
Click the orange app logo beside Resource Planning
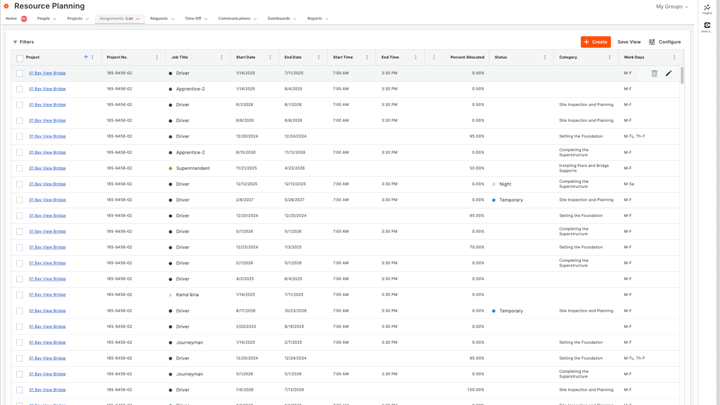tap(6, 6)
